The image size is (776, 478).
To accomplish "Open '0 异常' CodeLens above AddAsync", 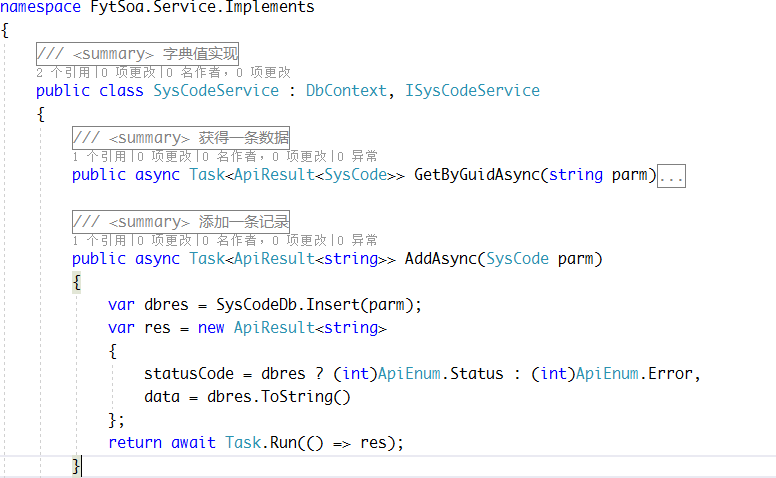I will point(357,241).
